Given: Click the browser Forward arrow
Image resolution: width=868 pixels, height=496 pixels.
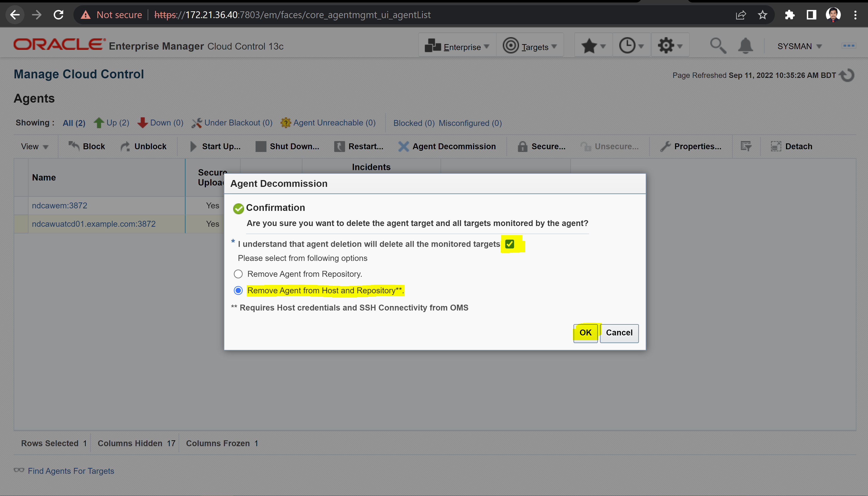Looking at the screenshot, I should click(x=37, y=15).
